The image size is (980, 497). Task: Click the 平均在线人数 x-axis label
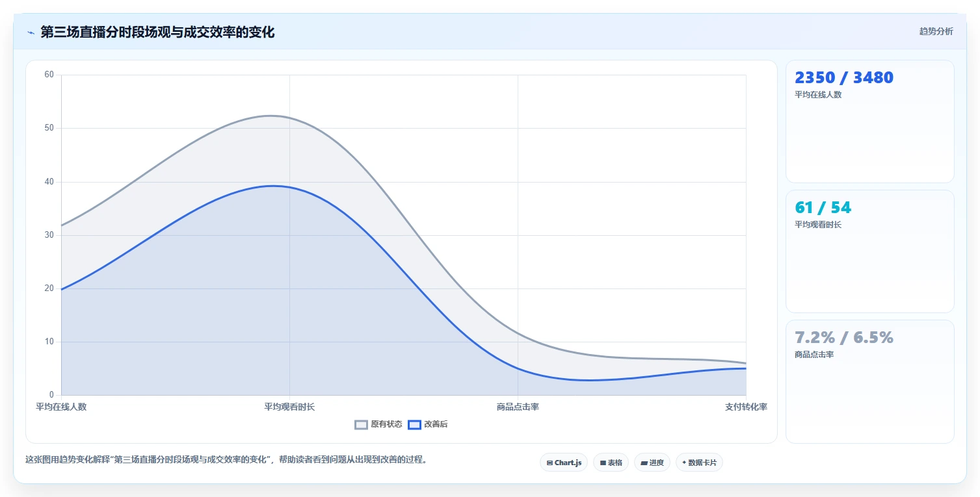point(61,407)
